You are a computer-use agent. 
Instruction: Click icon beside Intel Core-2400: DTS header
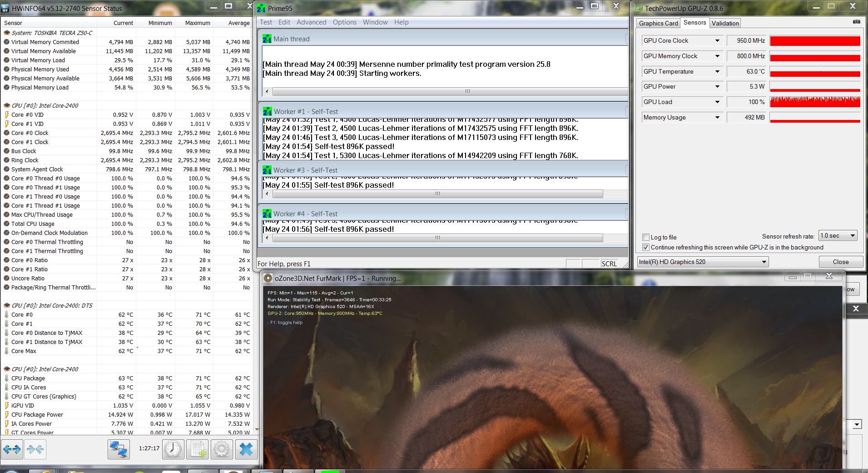pyautogui.click(x=7, y=305)
